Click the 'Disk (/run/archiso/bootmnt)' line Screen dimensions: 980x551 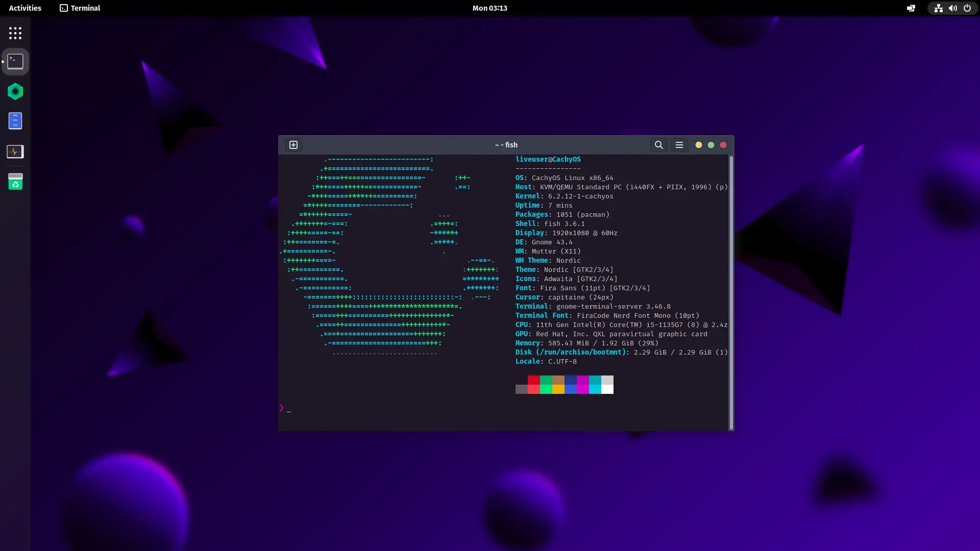[621, 353]
